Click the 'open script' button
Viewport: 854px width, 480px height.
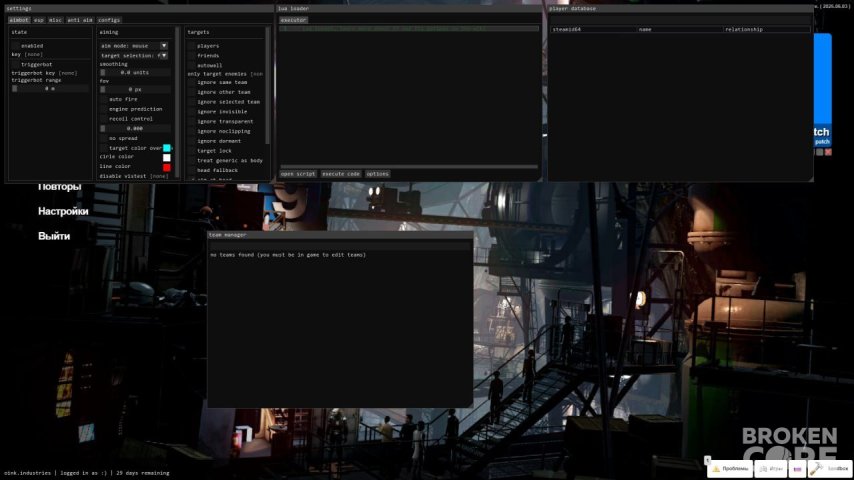point(298,174)
